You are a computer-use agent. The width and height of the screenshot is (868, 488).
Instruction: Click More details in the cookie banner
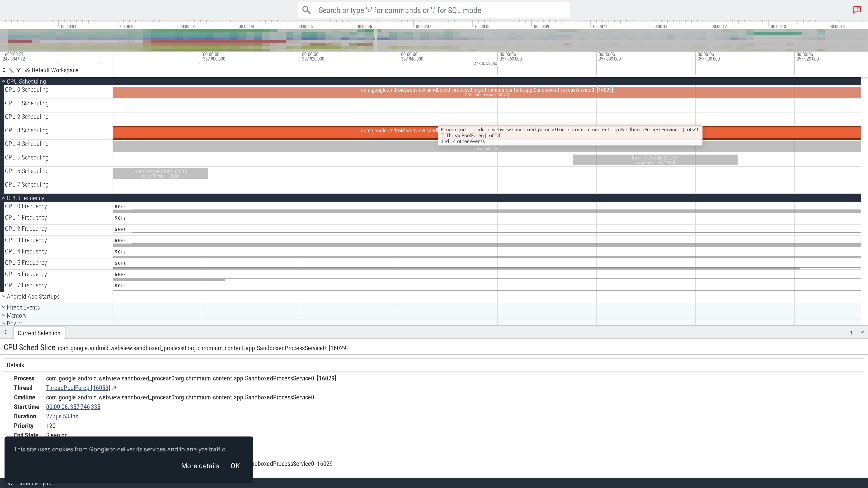(x=200, y=466)
